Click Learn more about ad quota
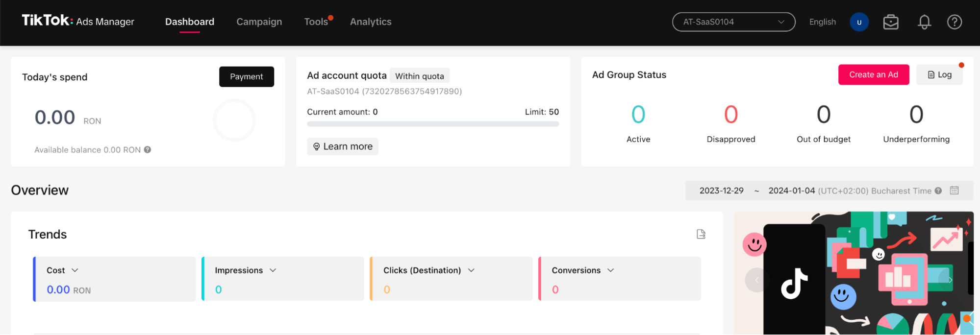Image resolution: width=980 pixels, height=335 pixels. [343, 146]
